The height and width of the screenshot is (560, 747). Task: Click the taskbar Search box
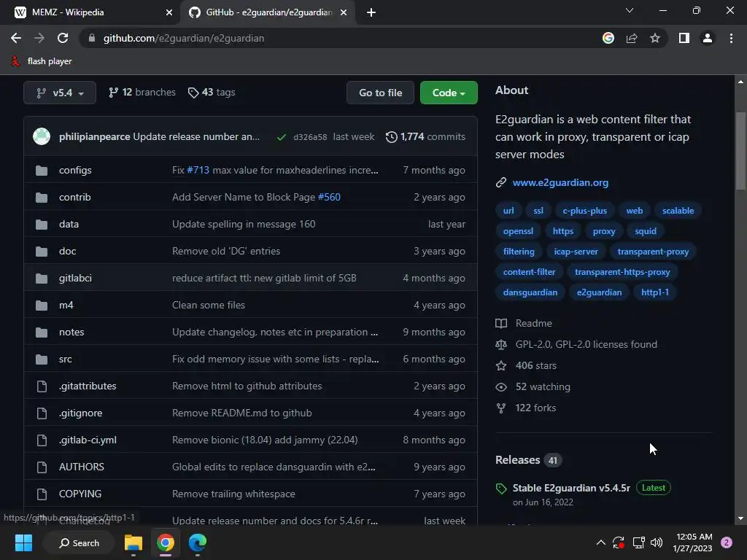click(x=79, y=542)
